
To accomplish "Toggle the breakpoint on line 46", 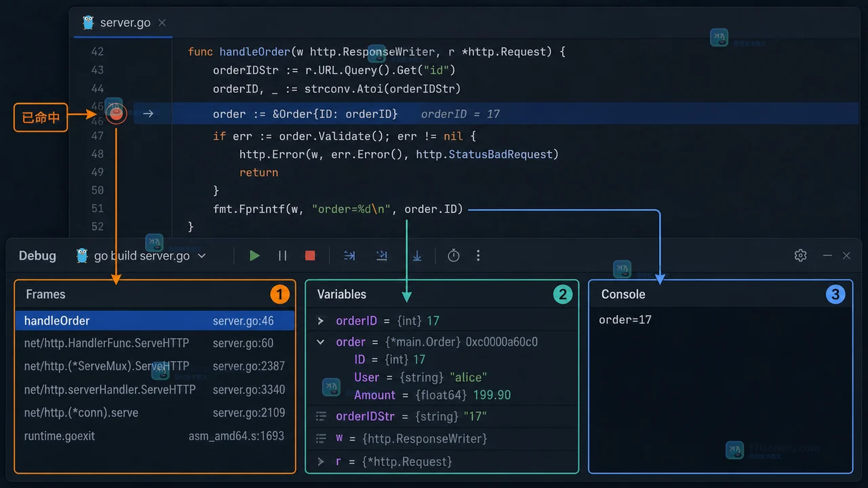I will pos(117,113).
